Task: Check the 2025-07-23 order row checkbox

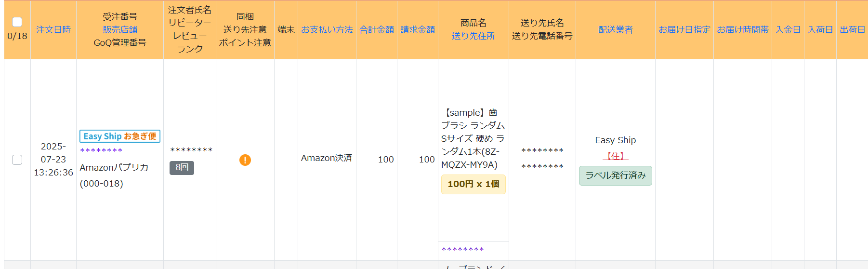Action: pyautogui.click(x=17, y=160)
